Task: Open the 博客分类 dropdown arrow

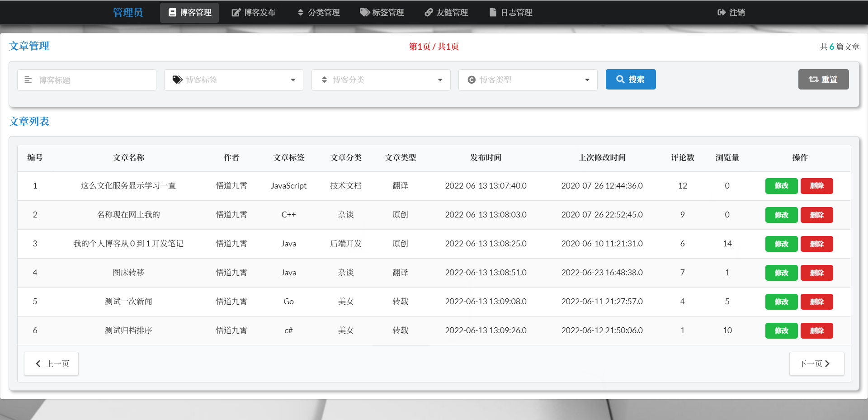Action: click(440, 80)
